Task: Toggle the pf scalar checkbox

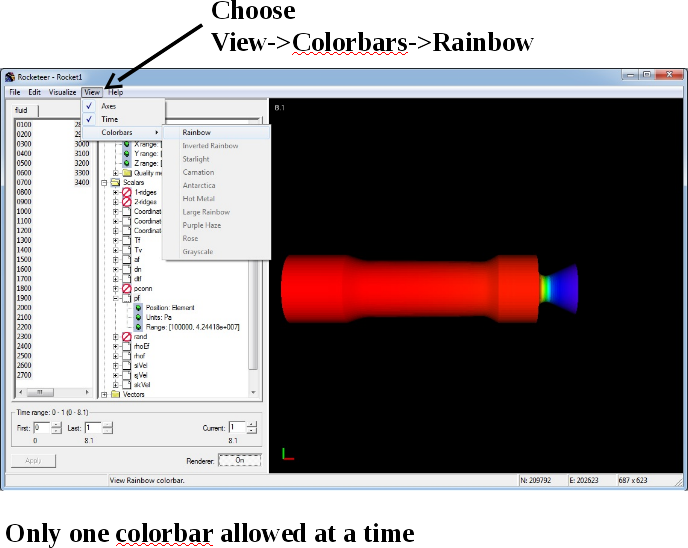Action: click(127, 298)
